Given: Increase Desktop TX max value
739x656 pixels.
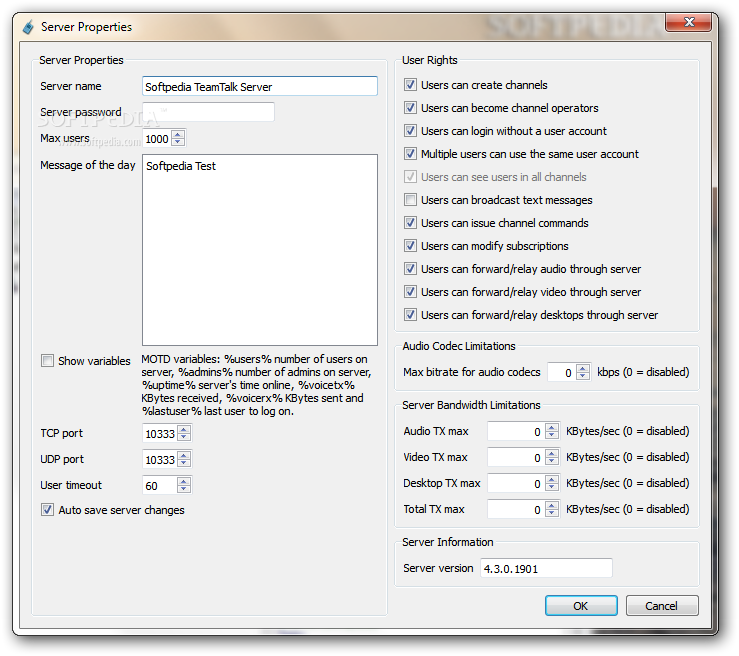Looking at the screenshot, I should coord(551,479).
